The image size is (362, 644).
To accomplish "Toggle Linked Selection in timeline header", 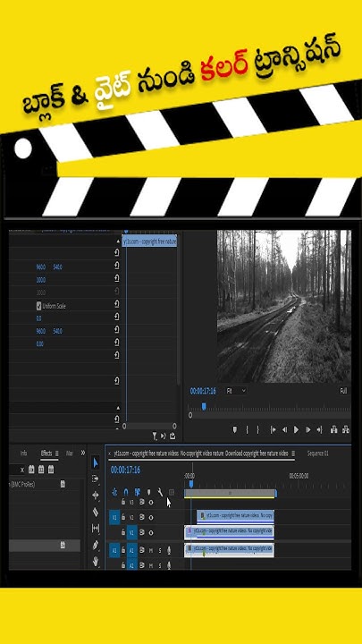I will click(x=138, y=492).
